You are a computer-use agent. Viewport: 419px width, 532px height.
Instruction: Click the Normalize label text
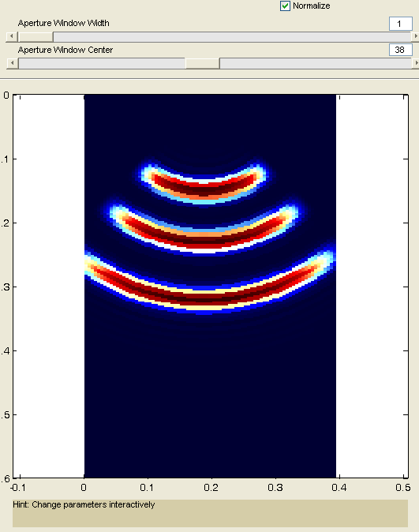click(x=311, y=6)
